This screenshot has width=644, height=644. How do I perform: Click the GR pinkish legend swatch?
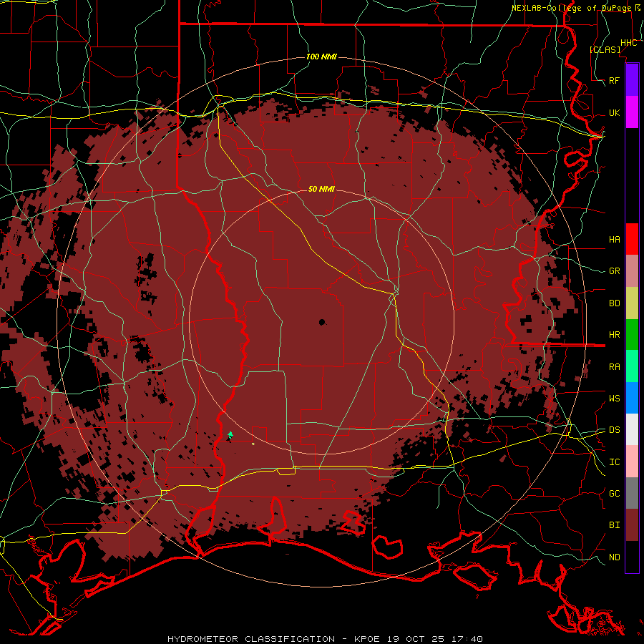pyautogui.click(x=632, y=270)
